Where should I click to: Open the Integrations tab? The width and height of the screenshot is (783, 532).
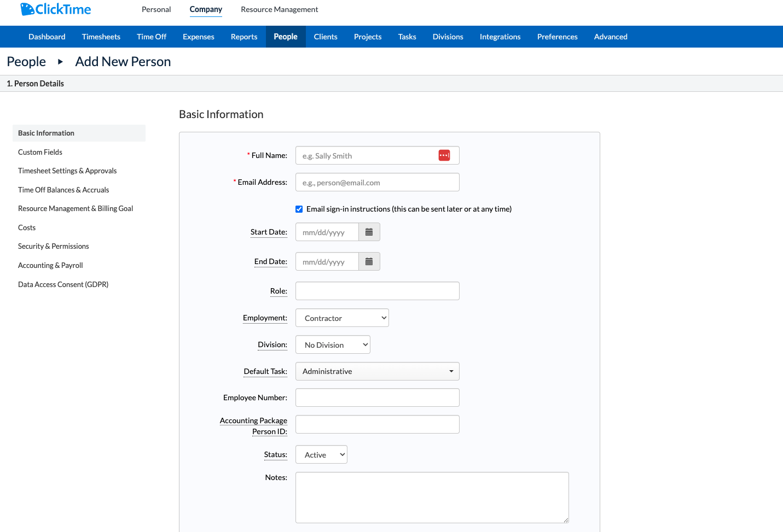[x=500, y=37]
